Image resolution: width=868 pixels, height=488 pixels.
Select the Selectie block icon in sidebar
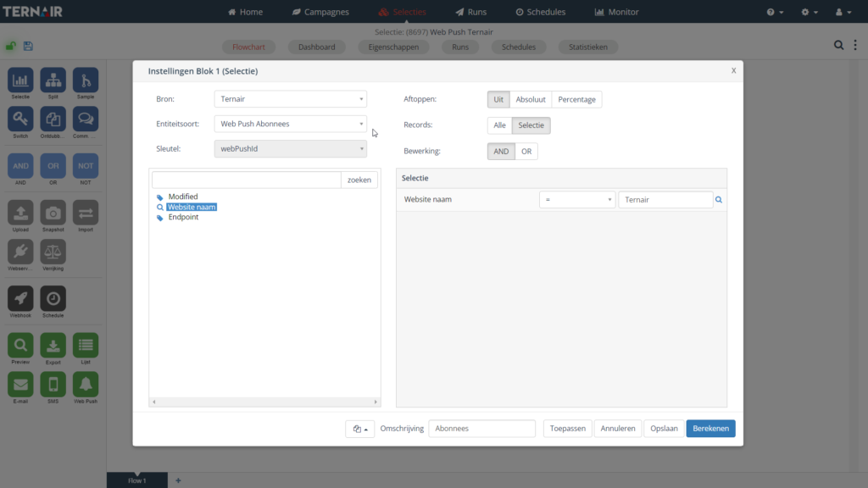20,80
